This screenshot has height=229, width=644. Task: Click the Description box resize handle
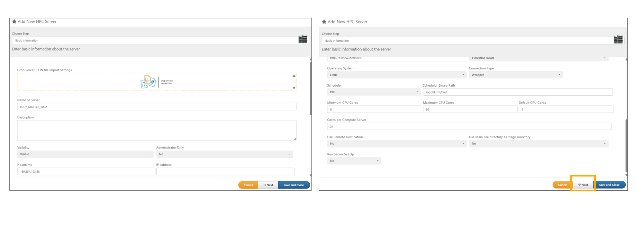294,139
